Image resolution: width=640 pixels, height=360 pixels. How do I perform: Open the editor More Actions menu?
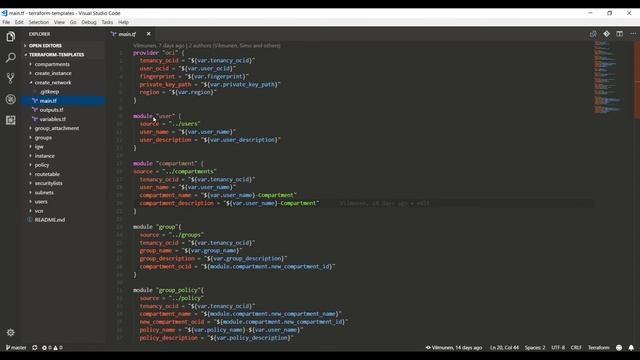point(633,34)
